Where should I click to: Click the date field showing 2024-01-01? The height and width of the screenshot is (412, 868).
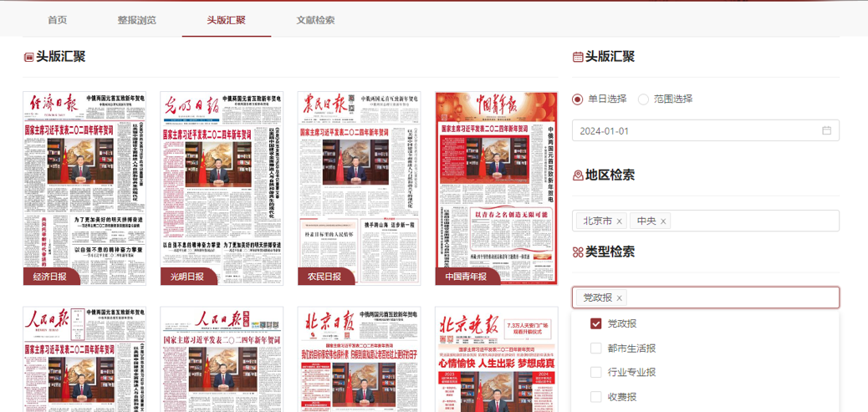[706, 131]
